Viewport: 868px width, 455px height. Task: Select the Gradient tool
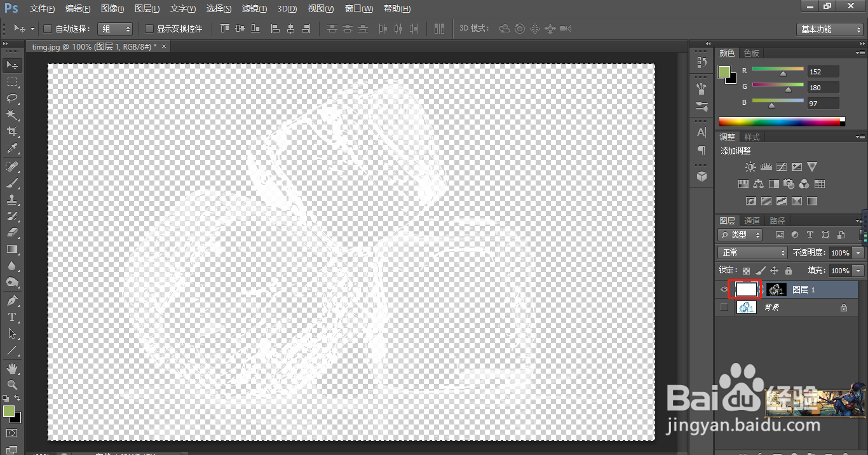12,249
